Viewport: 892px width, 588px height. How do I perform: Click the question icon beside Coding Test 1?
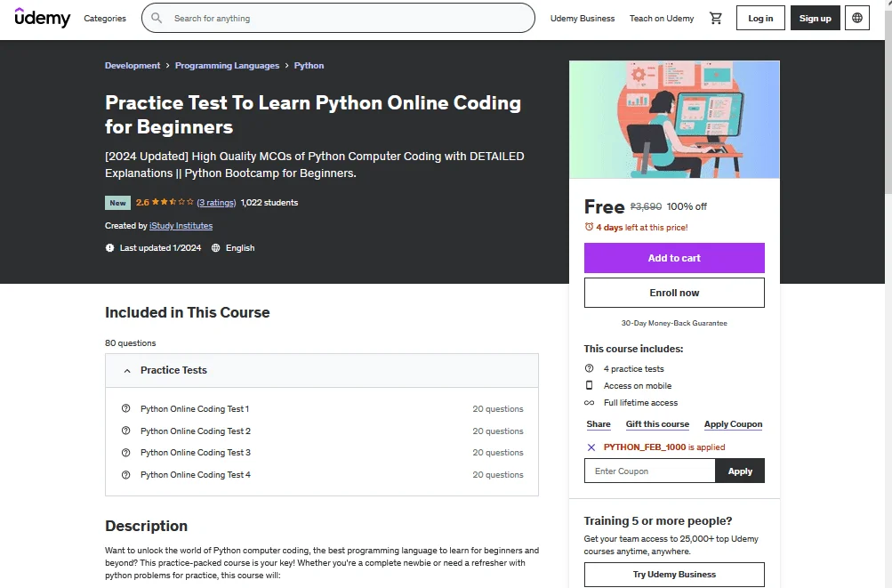125,408
